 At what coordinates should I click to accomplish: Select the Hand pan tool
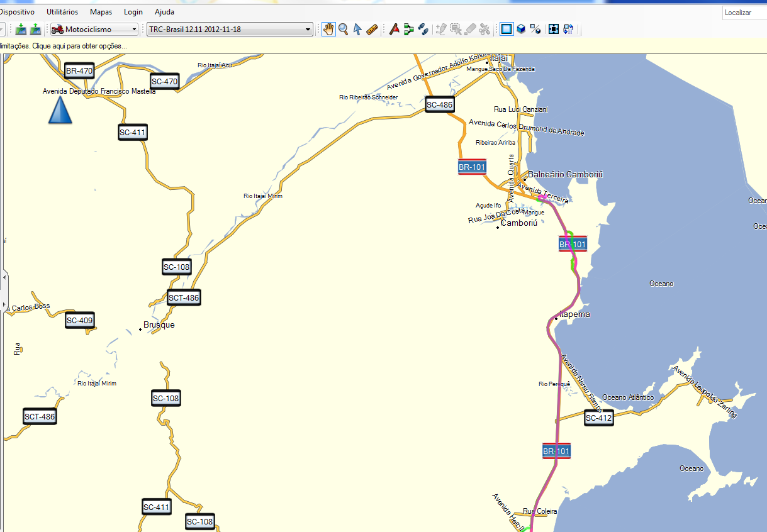point(328,29)
